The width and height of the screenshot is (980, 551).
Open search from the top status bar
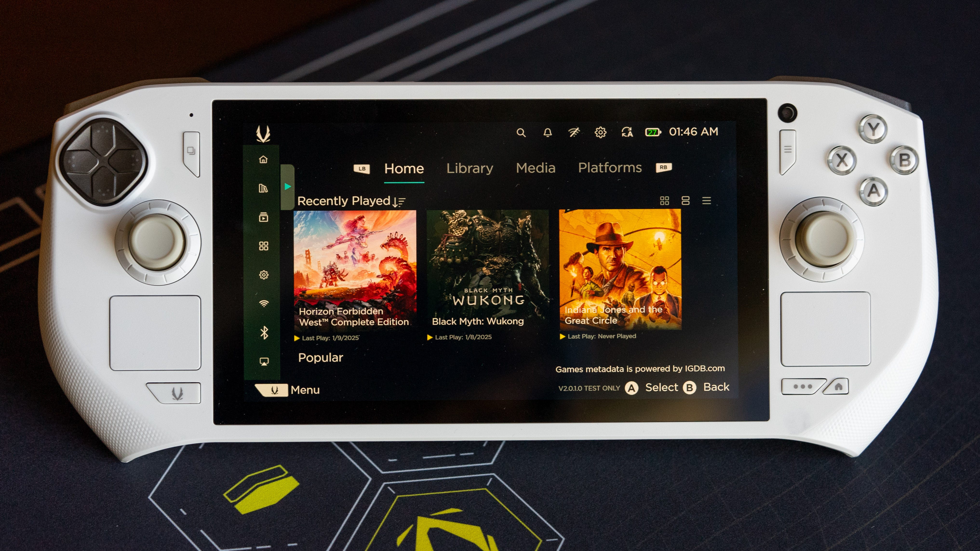pos(522,133)
